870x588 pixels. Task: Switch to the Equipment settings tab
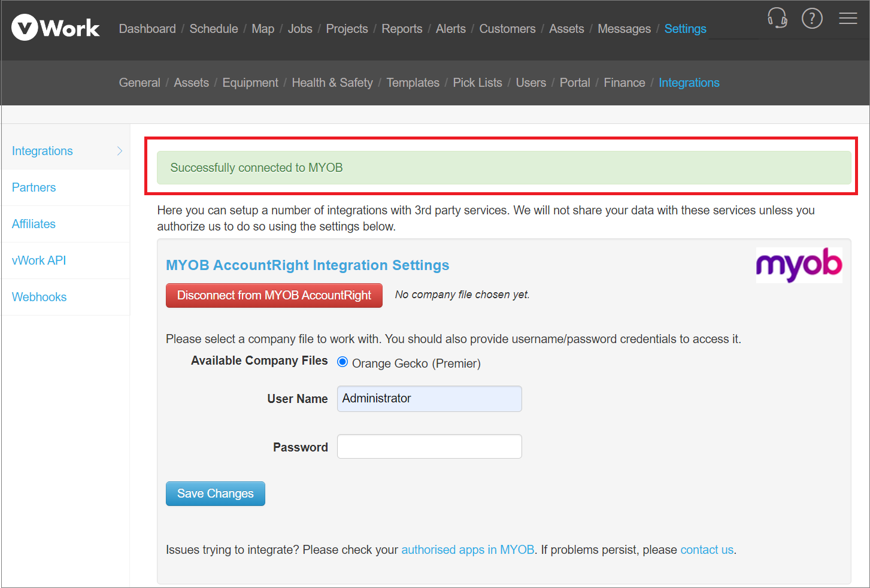(250, 83)
